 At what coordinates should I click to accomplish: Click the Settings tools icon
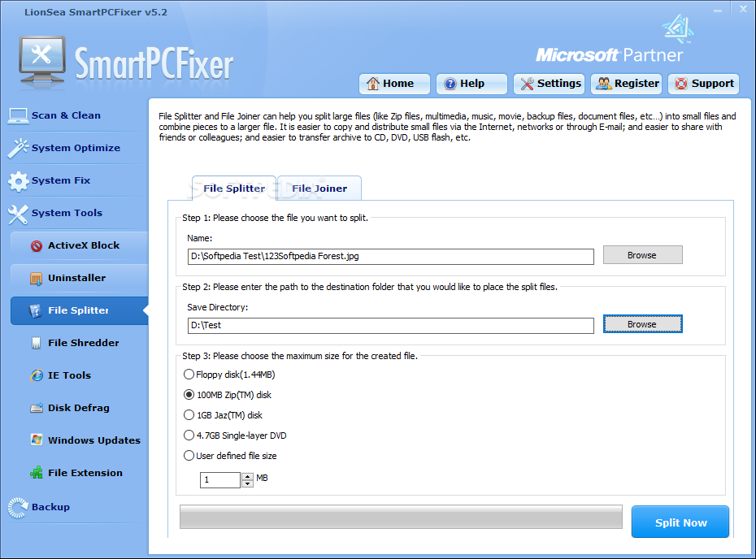click(527, 84)
